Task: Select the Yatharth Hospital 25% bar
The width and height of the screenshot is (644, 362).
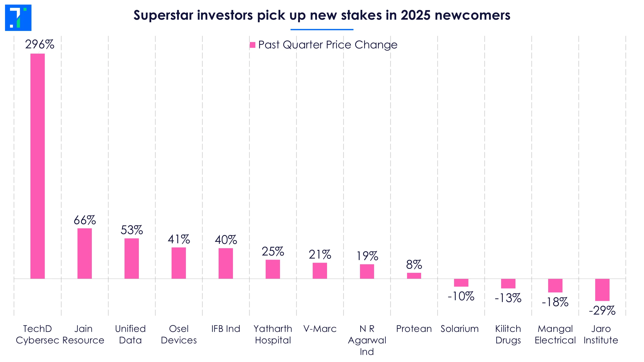Action: pyautogui.click(x=273, y=269)
